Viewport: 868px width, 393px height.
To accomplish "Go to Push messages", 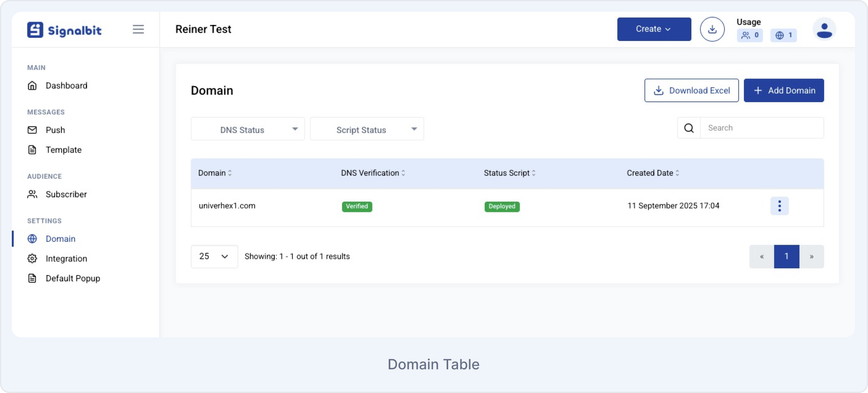I will (46, 130).
